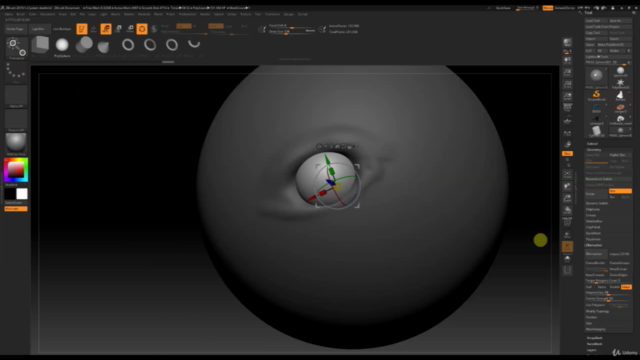Expand the DynaMesh section

(x=593, y=233)
